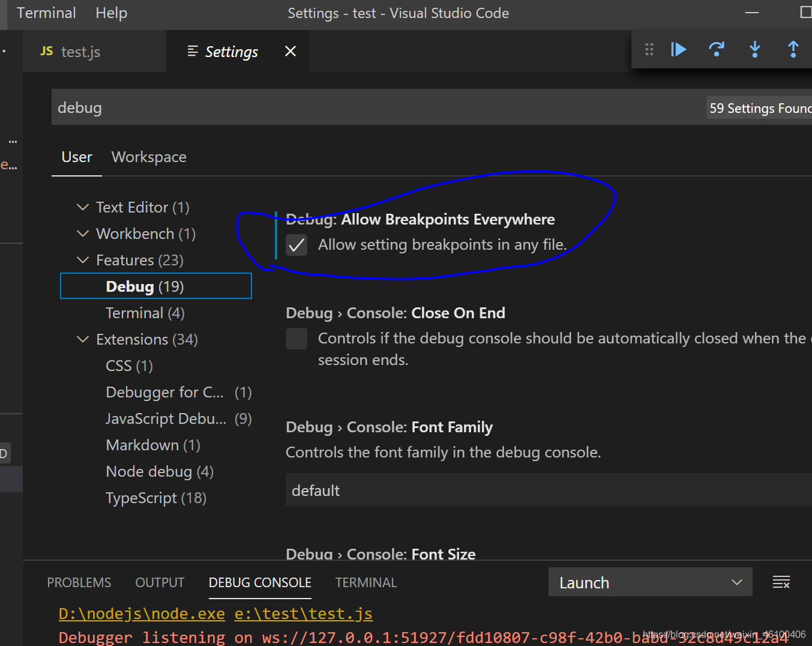Select Markdown (1) settings entry

point(153,445)
